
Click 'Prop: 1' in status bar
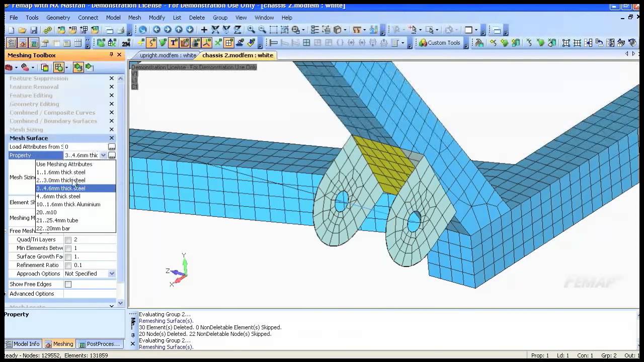(540, 355)
